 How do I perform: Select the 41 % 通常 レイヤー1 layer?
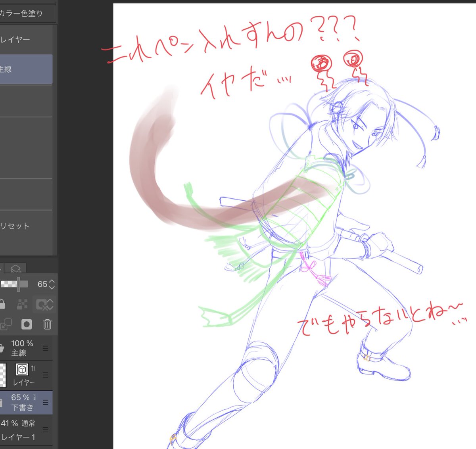pos(26,430)
